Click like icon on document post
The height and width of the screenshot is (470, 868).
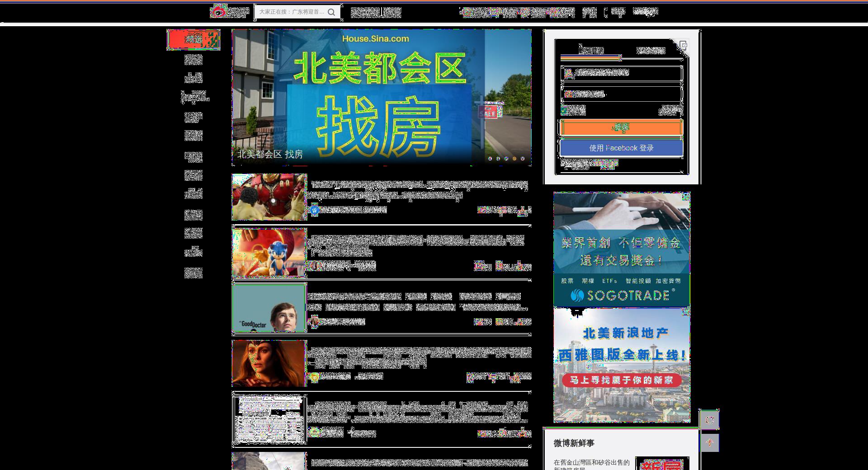(522, 432)
